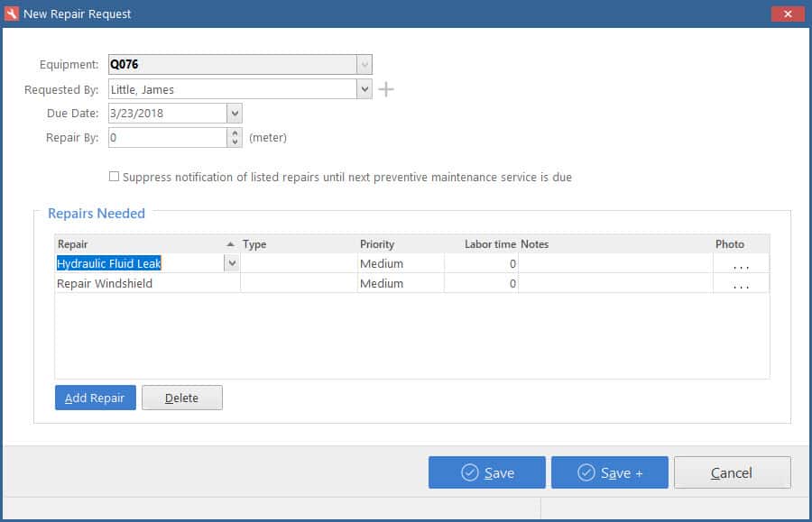Click the Delete button

pos(181,398)
